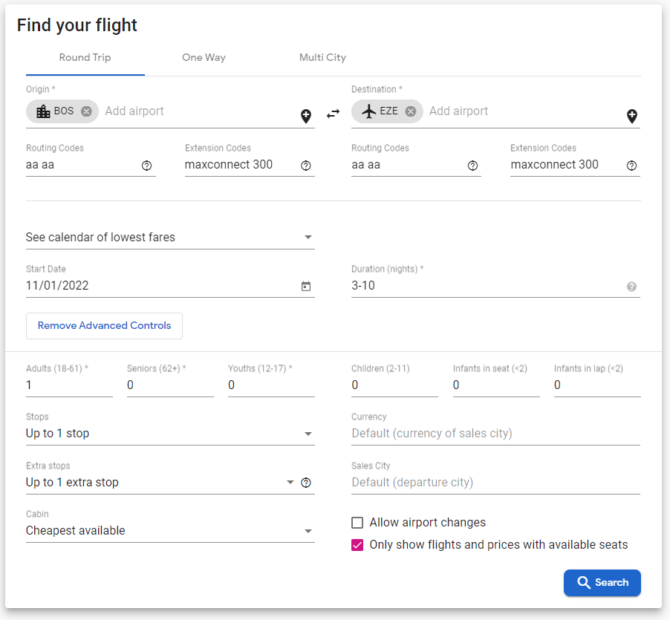Image resolution: width=670 pixels, height=620 pixels.
Task: Click the Search button
Action: point(602,583)
